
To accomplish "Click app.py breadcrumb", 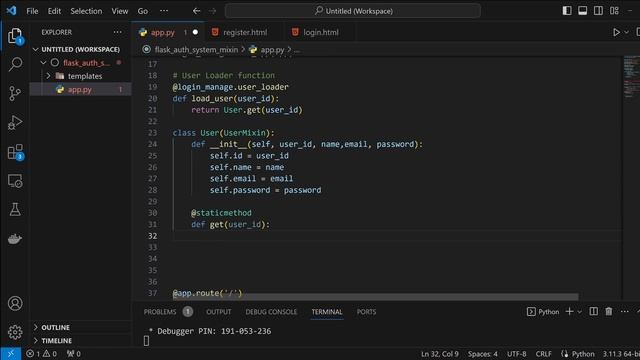I will click(272, 50).
